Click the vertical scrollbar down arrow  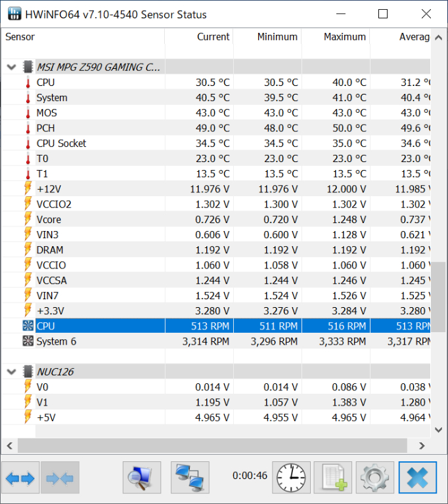438,430
